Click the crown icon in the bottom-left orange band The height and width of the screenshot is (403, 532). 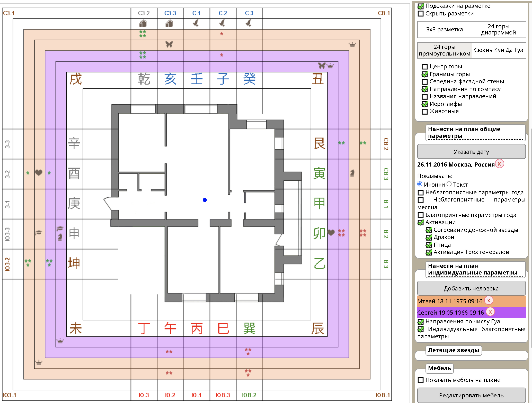39,362
